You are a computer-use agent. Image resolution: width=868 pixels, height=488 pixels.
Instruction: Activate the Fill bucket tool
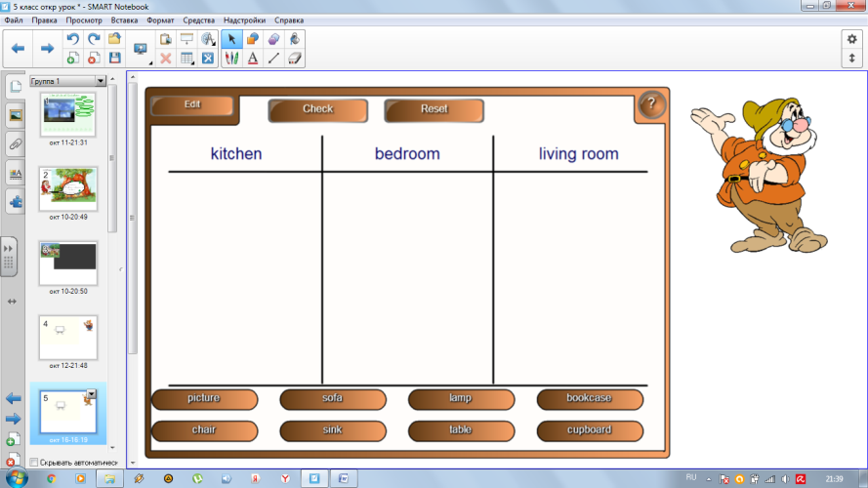click(x=295, y=39)
